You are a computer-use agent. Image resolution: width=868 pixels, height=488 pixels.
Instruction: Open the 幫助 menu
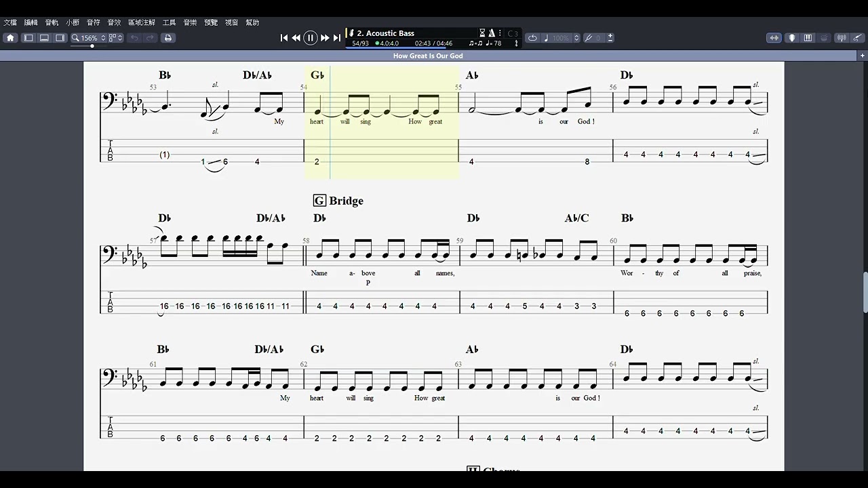(x=252, y=22)
